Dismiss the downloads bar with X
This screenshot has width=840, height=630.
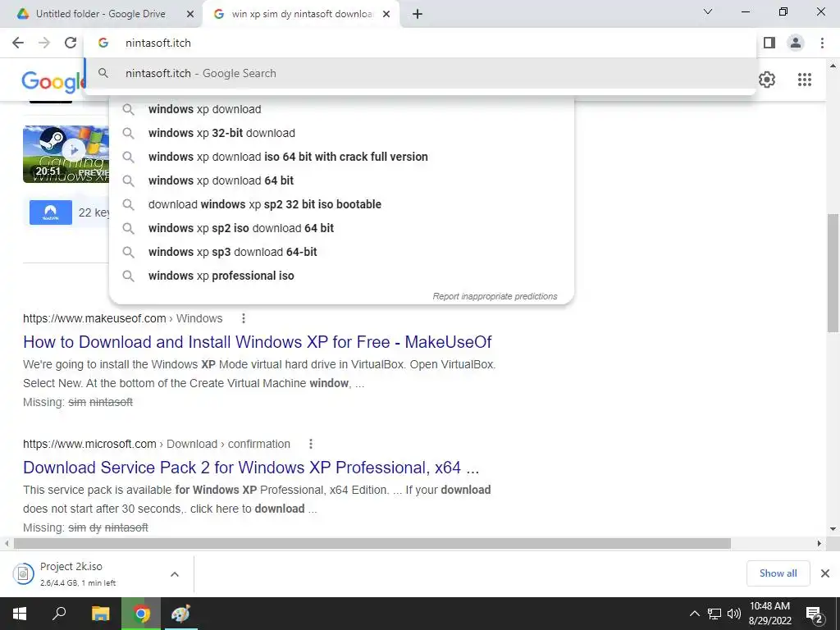(x=825, y=573)
